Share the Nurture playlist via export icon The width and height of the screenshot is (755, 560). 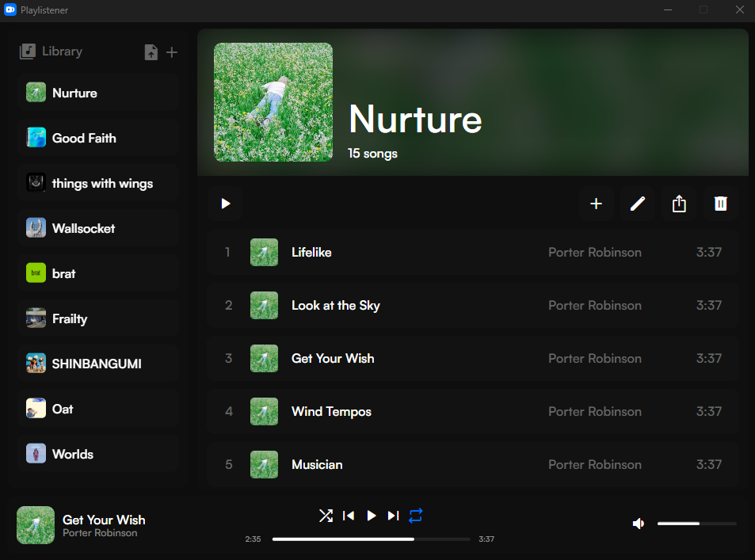[x=679, y=204]
